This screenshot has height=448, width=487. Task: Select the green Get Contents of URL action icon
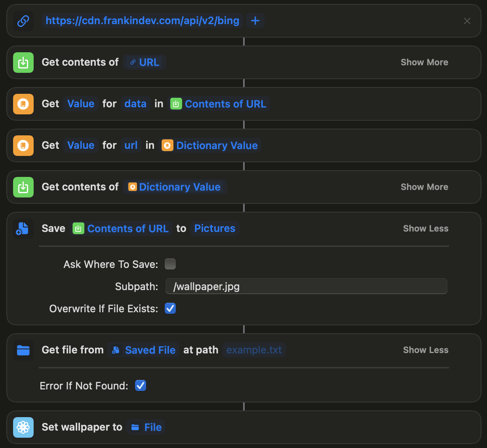coord(23,62)
